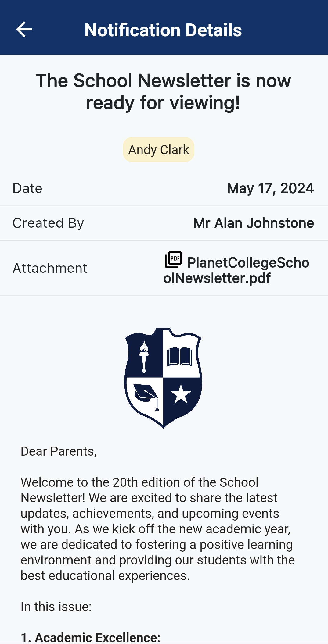The image size is (328, 644).
Task: Click the word 'Newsletter!' in the welcome paragraph
Action: 53,498
